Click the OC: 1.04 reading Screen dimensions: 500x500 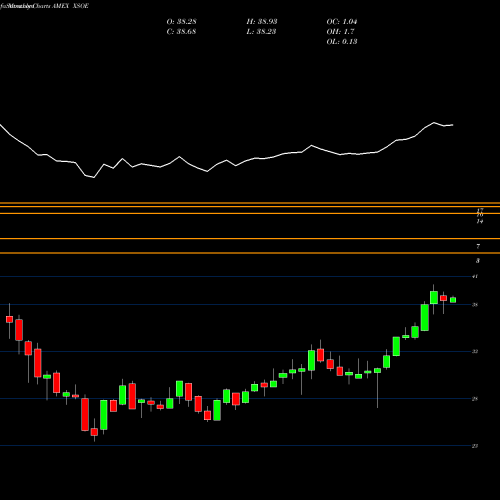(342, 22)
